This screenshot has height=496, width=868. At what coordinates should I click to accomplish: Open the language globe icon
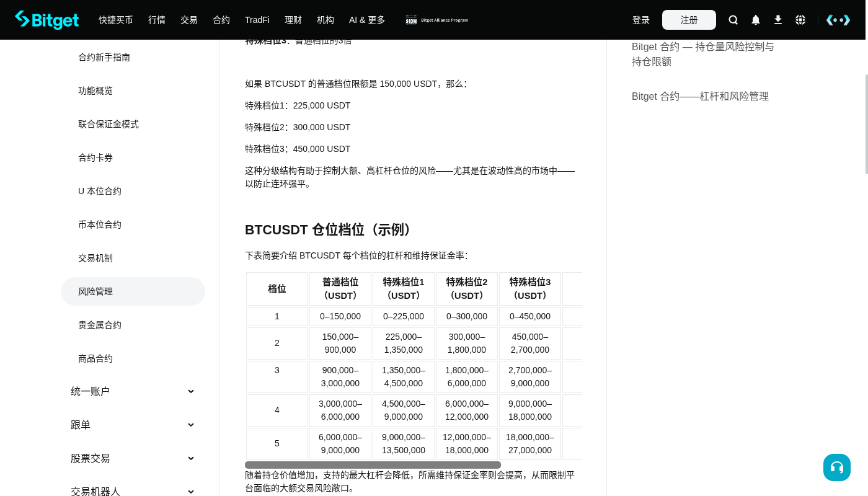(x=800, y=20)
